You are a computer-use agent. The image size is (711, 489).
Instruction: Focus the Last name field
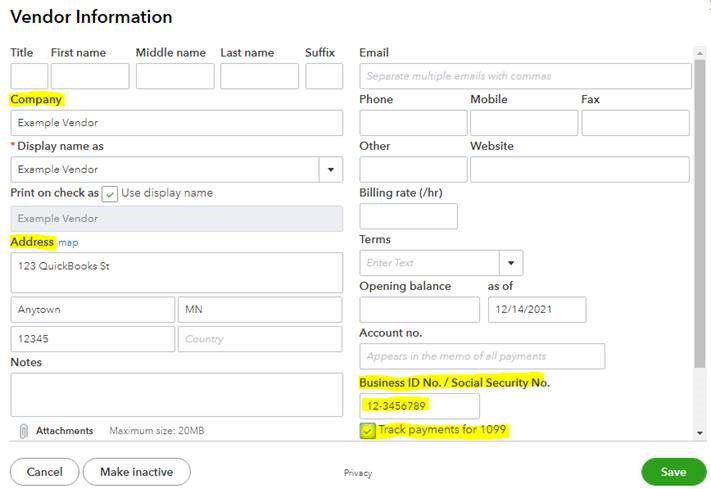coord(259,76)
